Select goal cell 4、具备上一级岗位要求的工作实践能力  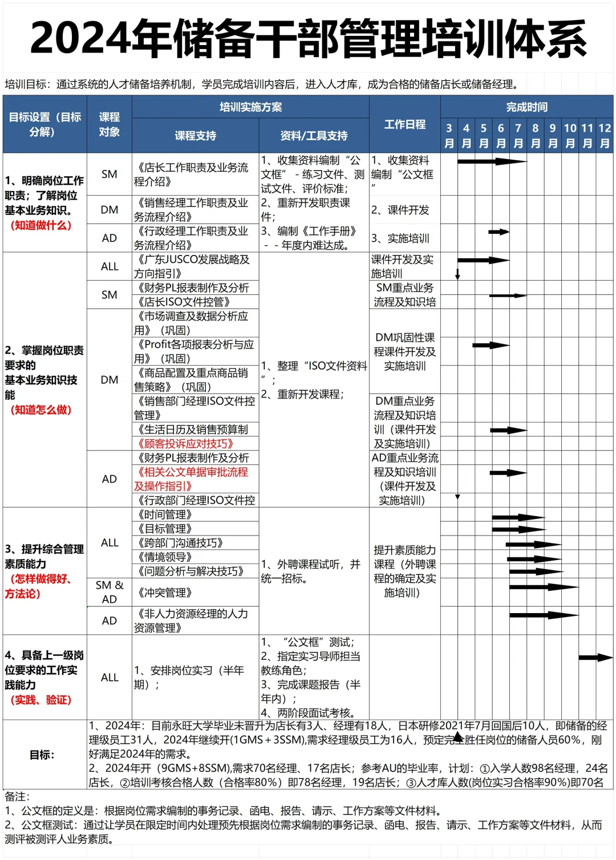click(45, 677)
